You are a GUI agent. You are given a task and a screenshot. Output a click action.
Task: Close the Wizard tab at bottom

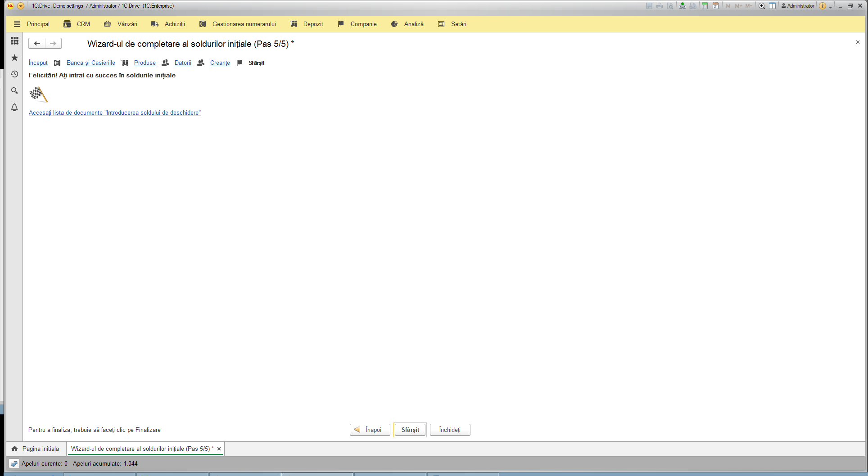pyautogui.click(x=219, y=449)
